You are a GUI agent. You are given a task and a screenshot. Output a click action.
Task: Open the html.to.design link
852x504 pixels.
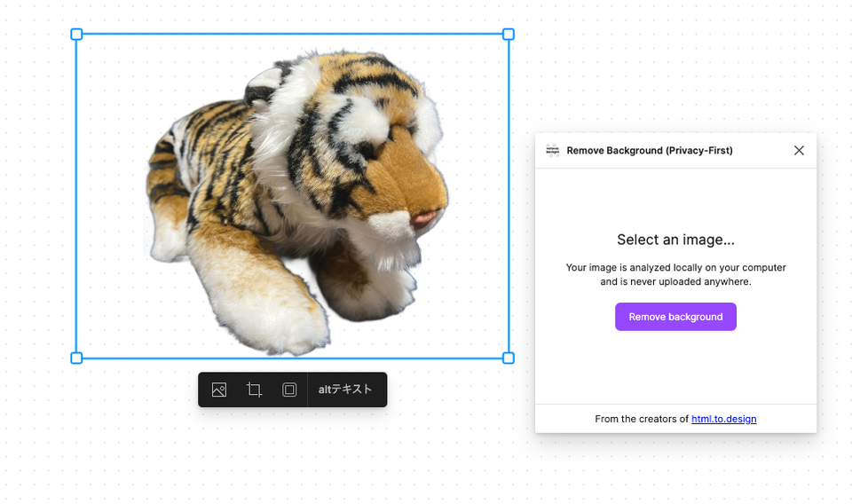click(723, 419)
